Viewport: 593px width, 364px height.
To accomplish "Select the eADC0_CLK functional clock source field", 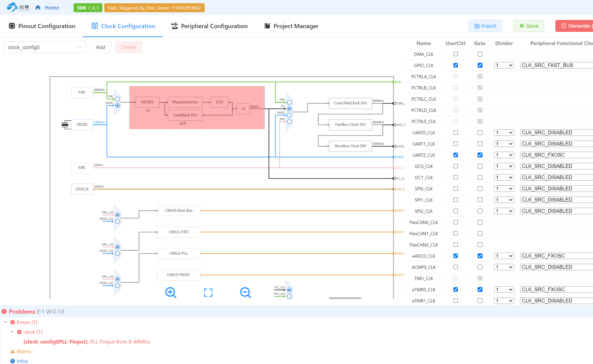I will 556,256.
